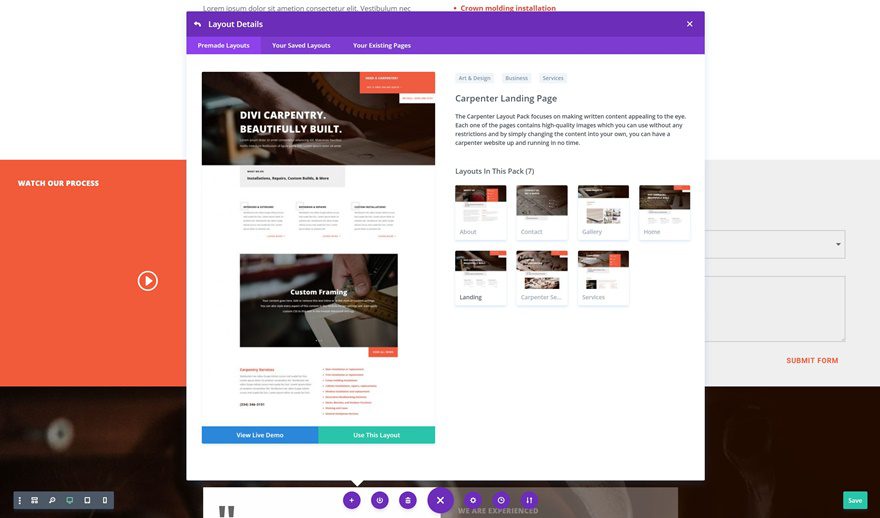
Task: Open page settings gear icon
Action: click(473, 500)
